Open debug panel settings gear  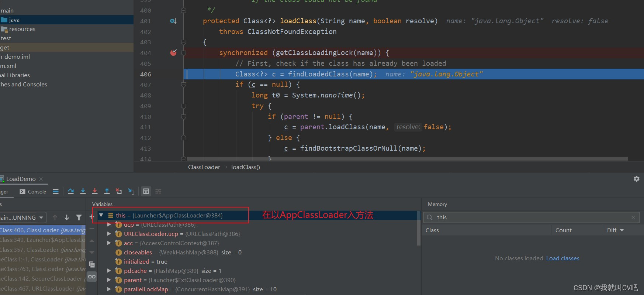point(637,179)
